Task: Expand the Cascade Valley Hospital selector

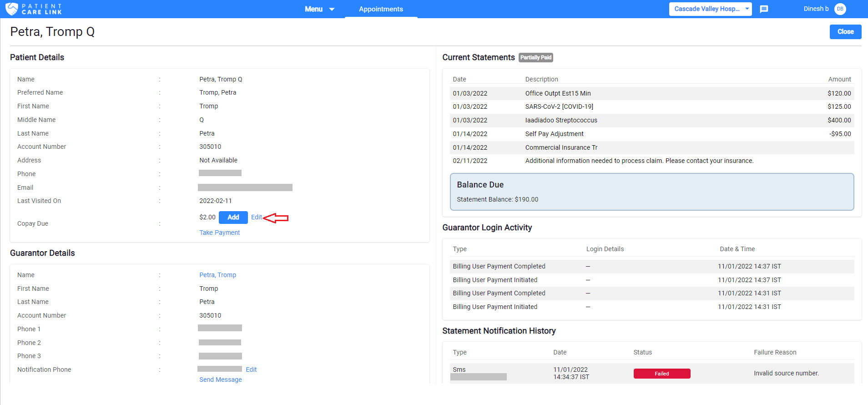Action: tap(710, 9)
